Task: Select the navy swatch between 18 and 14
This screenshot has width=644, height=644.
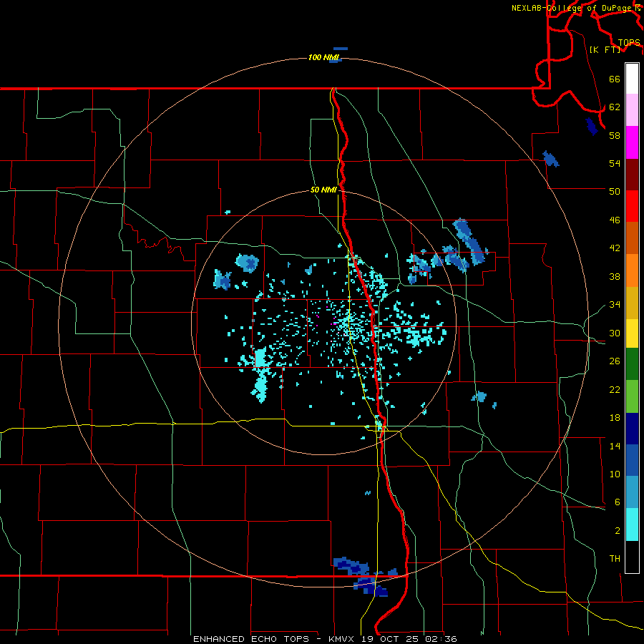Action: pyautogui.click(x=632, y=429)
